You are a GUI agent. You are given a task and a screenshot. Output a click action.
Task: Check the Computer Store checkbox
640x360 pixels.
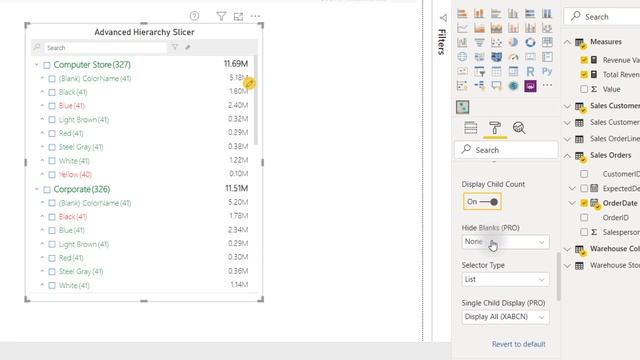(47, 65)
